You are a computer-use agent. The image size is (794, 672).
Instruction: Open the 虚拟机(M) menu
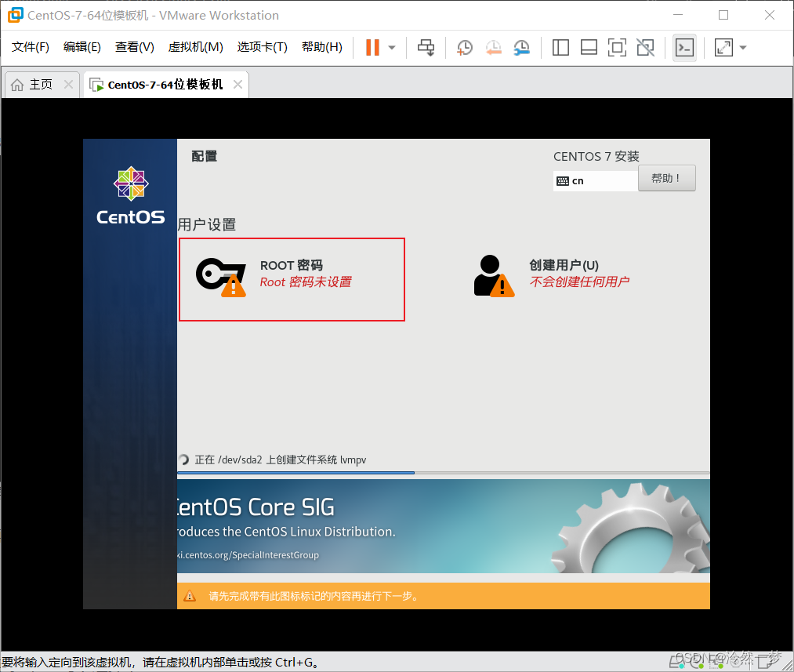[195, 47]
